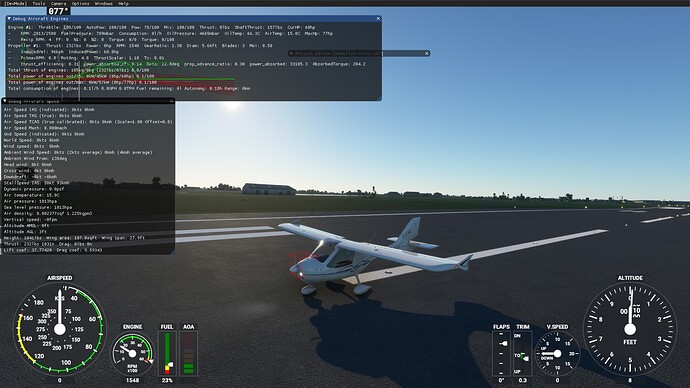Collapse the Debug Aircraft Speed window
This screenshot has width=690, height=388.
(x=4, y=101)
